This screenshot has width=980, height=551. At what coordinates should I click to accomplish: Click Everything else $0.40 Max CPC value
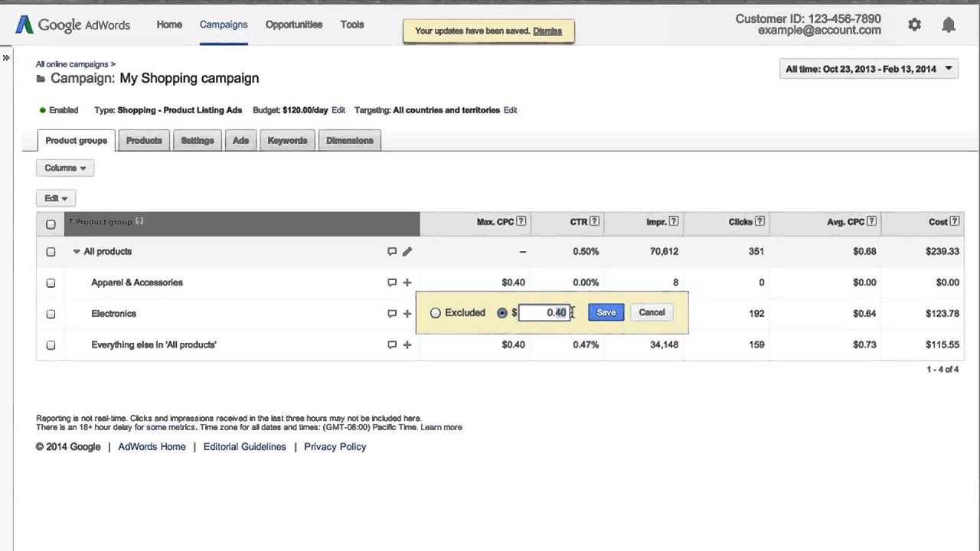(x=513, y=345)
